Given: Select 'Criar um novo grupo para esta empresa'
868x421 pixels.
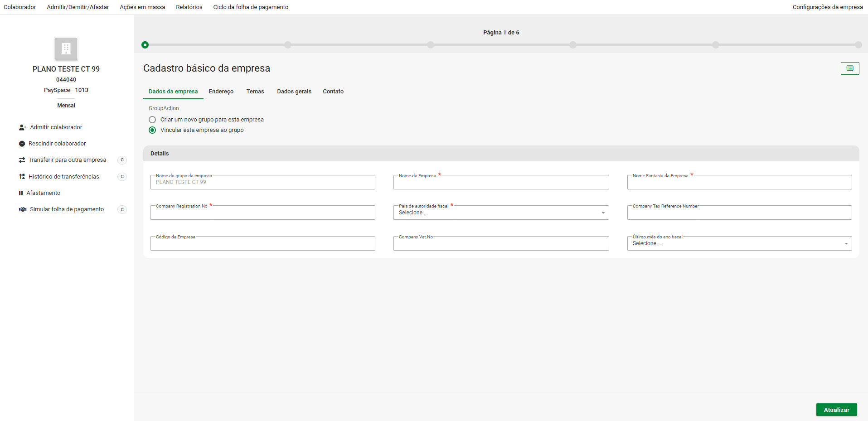Looking at the screenshot, I should pos(152,120).
